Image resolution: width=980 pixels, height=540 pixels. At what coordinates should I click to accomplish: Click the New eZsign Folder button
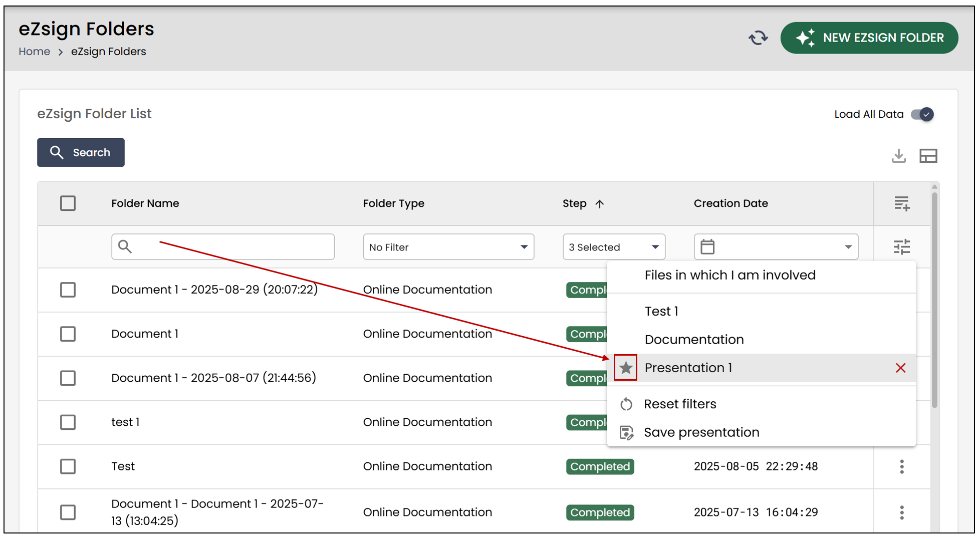(869, 38)
